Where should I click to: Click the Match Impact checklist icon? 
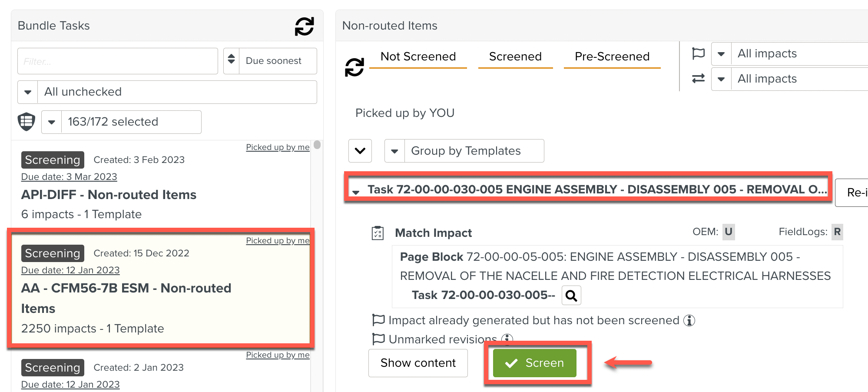pyautogui.click(x=378, y=233)
